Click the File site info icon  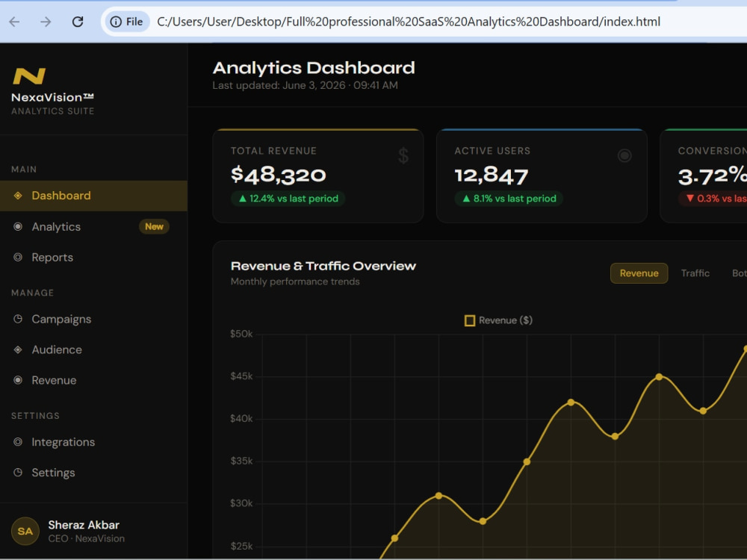tap(127, 22)
